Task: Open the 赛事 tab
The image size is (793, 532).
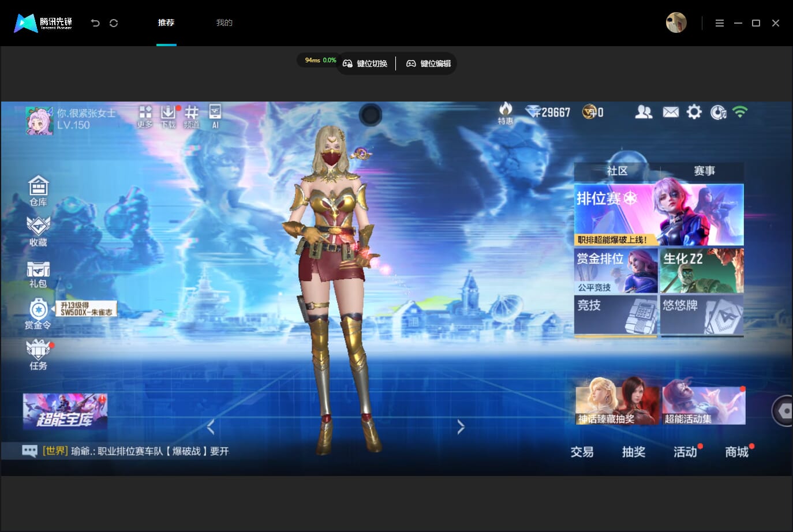Action: point(704,171)
